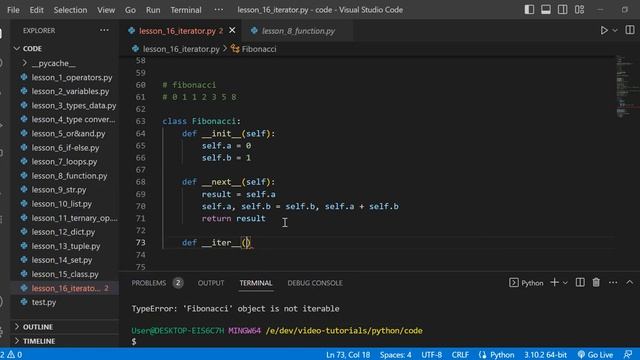Open lesson_12_dict.py file
The width and height of the screenshot is (640, 360).
click(x=63, y=232)
